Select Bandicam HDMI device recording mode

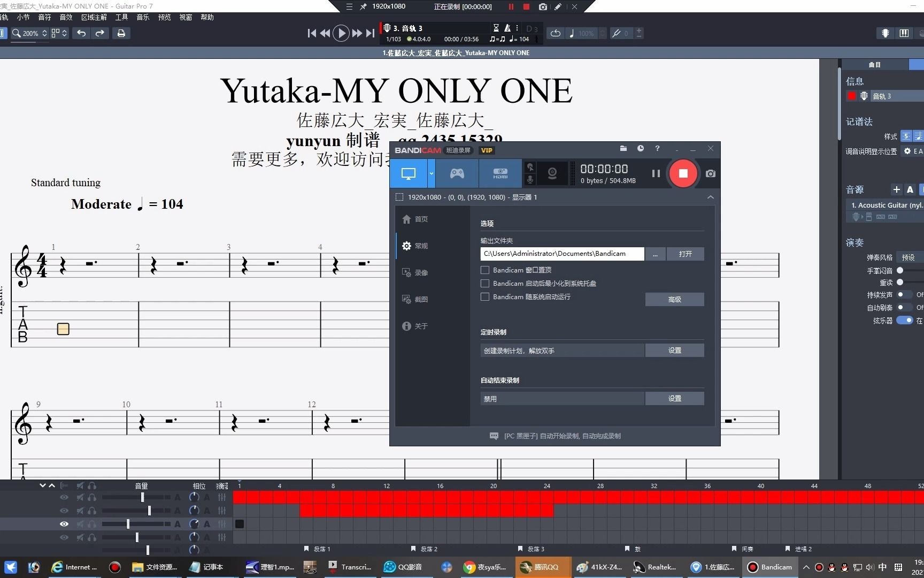coord(500,173)
